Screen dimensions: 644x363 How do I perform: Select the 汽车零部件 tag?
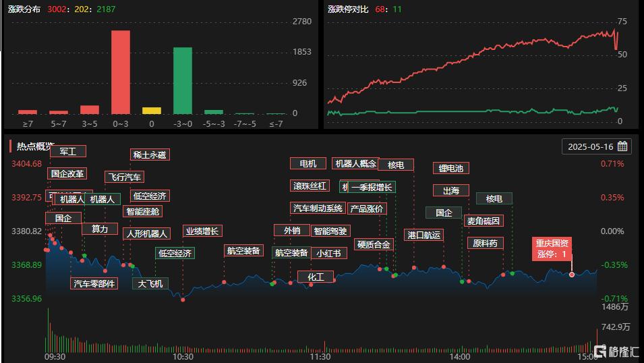coord(94,283)
